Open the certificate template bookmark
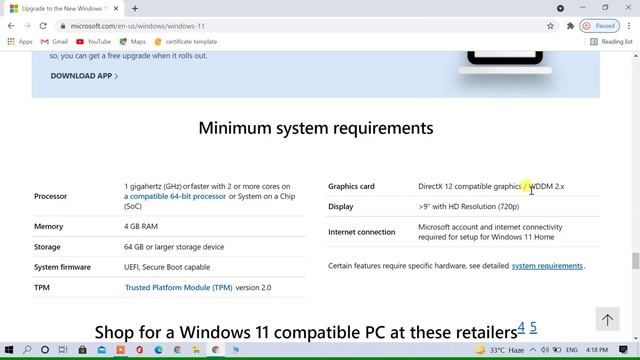This screenshot has height=360, width=640. tap(186, 42)
